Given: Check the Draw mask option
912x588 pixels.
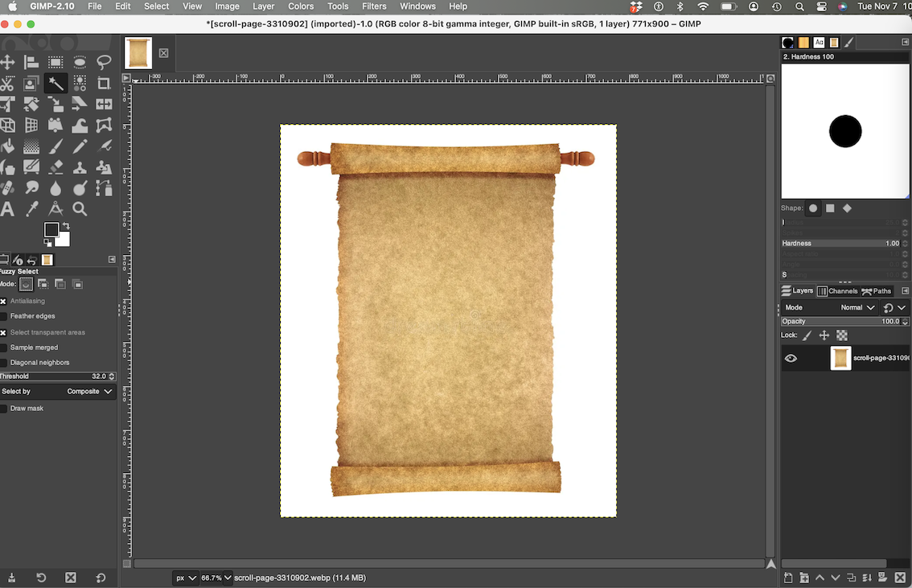Looking at the screenshot, I should click(3, 409).
